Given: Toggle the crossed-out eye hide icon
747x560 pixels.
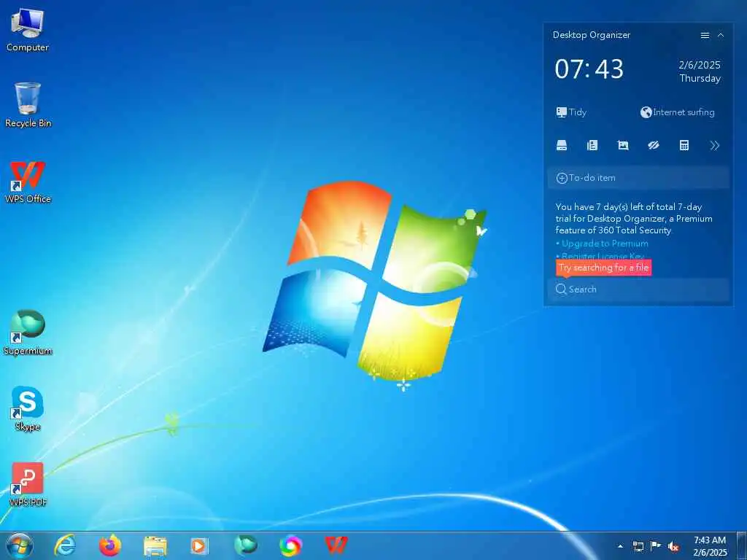Looking at the screenshot, I should tap(653, 146).
